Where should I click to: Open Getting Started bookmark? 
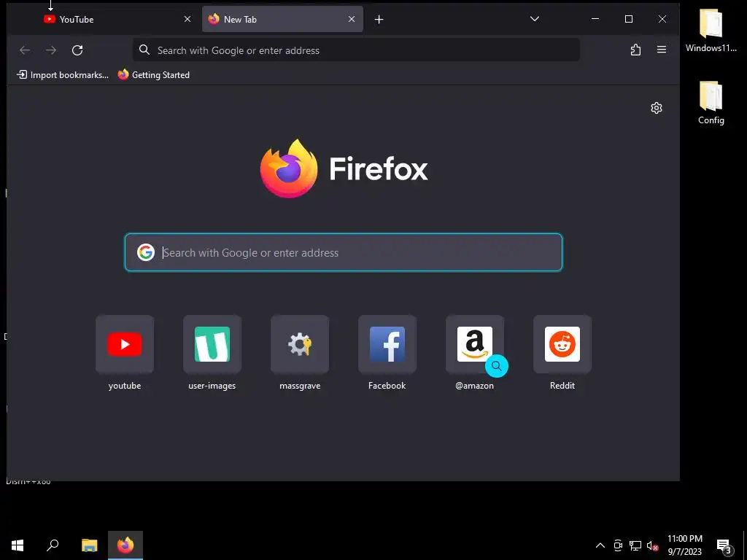point(154,75)
